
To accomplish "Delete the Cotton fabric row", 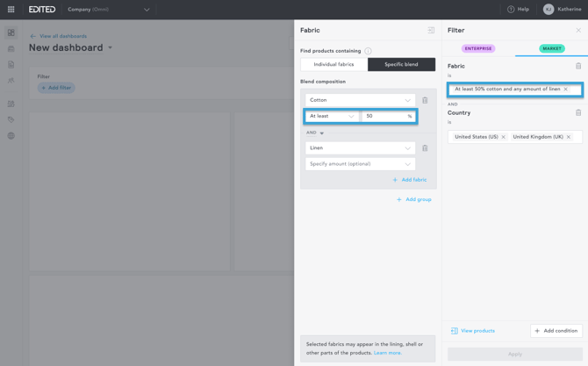I will pos(425,100).
